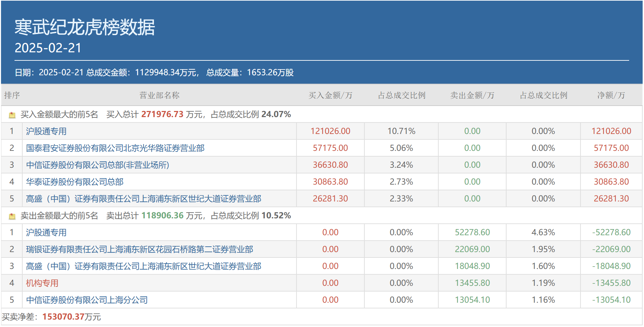Open 国泰君安证券北京光华路证券营业部 link
644x327 pixels.
coord(115,148)
